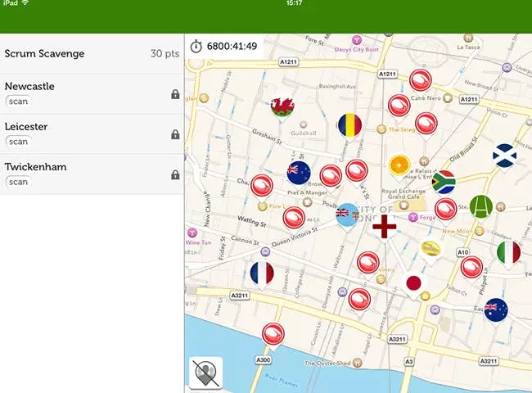Tap the scan button under Twickenham

tap(18, 182)
